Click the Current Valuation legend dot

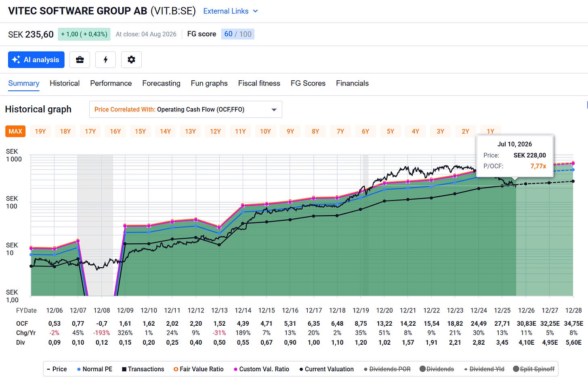click(301, 369)
